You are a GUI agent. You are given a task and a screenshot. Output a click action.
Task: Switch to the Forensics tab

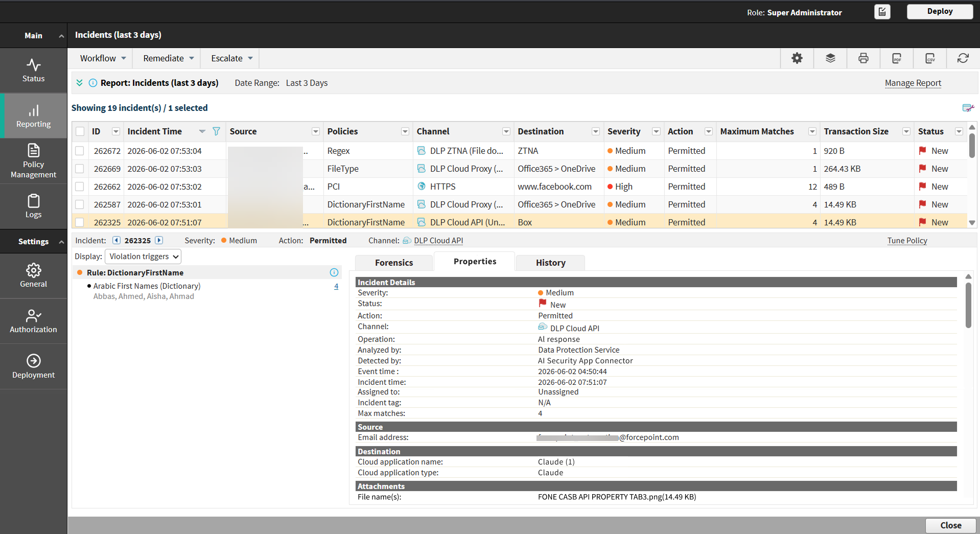394,263
